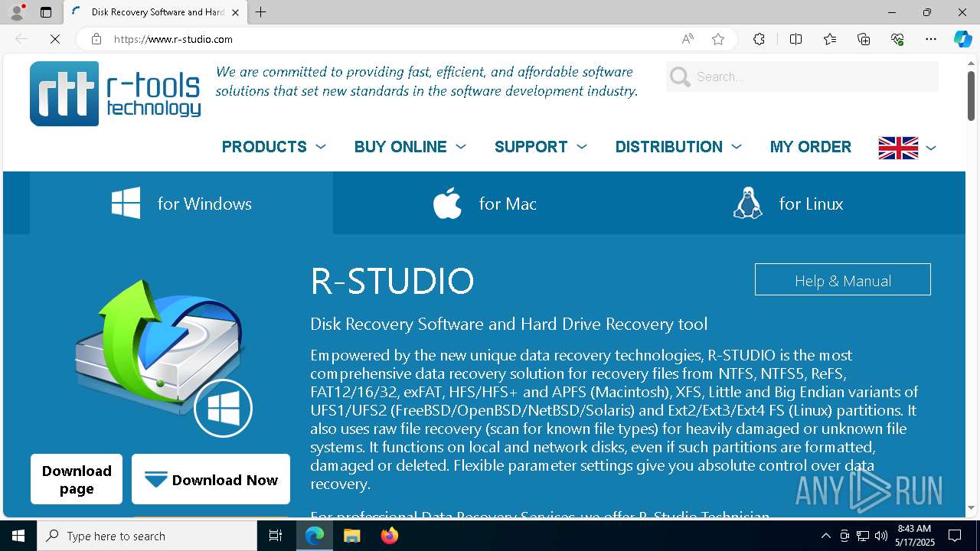Show hidden system tray icons
This screenshot has height=551, width=980.
[825, 536]
